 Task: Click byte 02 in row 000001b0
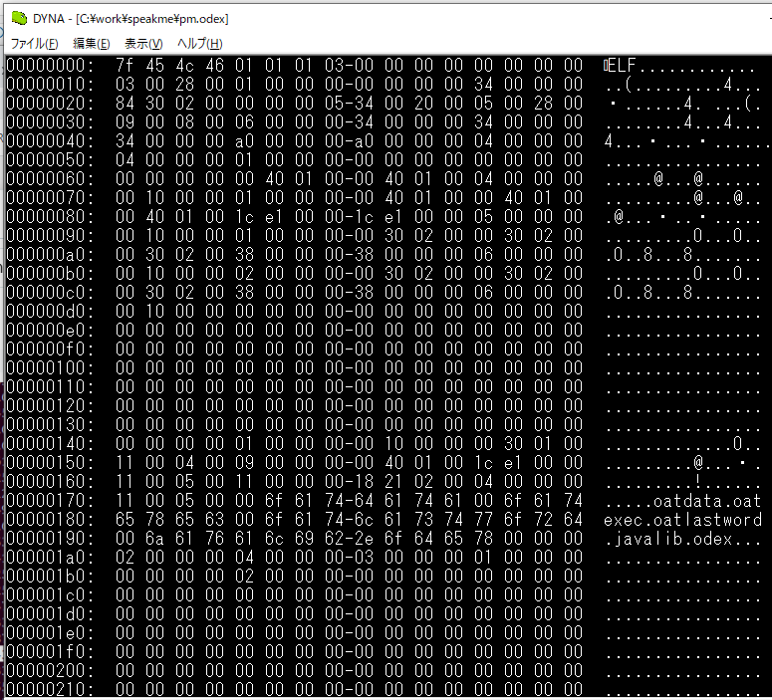tap(244, 576)
